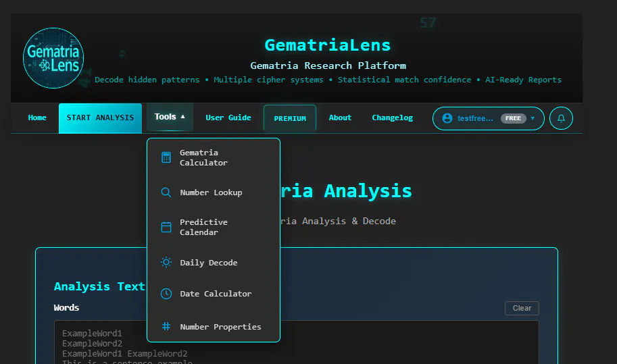Select Daily Decode menu entry
Viewport: 617px width, 364px height.
point(214,262)
